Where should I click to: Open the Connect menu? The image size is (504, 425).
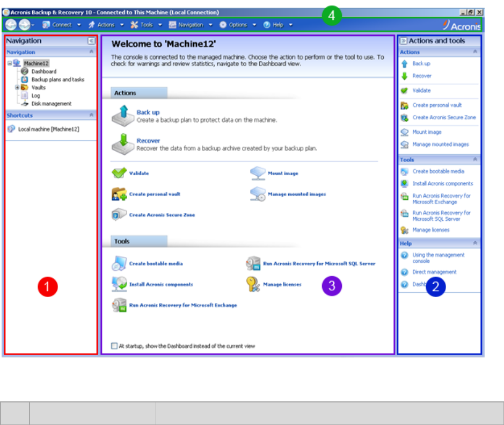[x=62, y=25]
